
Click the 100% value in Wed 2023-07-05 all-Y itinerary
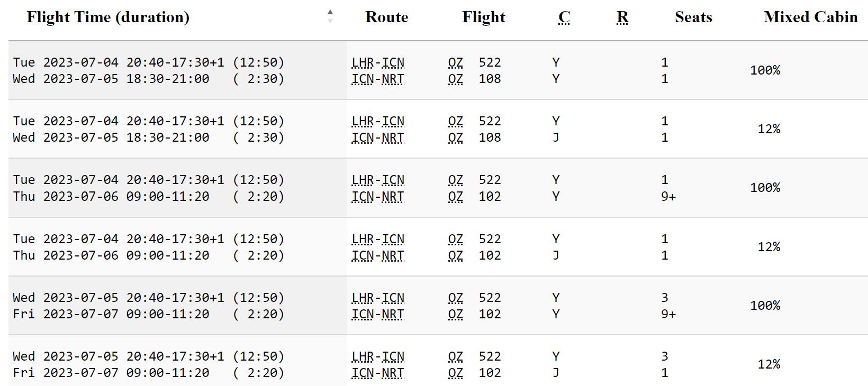(x=765, y=306)
